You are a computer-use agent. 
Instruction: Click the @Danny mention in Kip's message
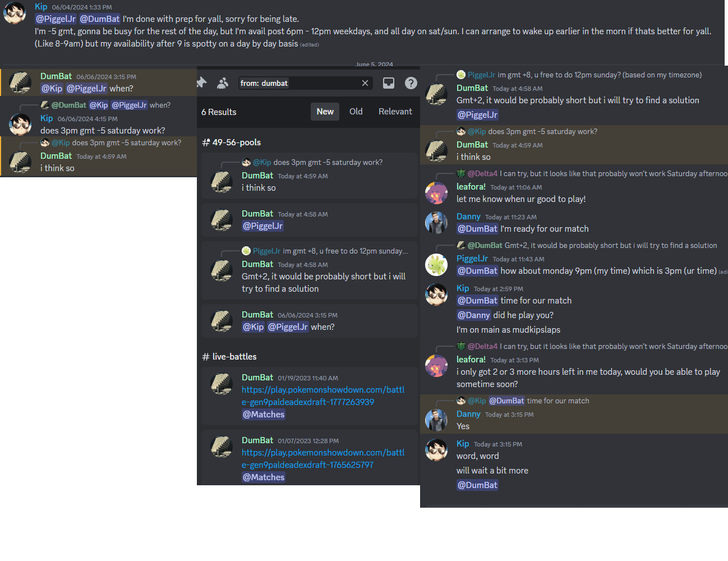(474, 315)
